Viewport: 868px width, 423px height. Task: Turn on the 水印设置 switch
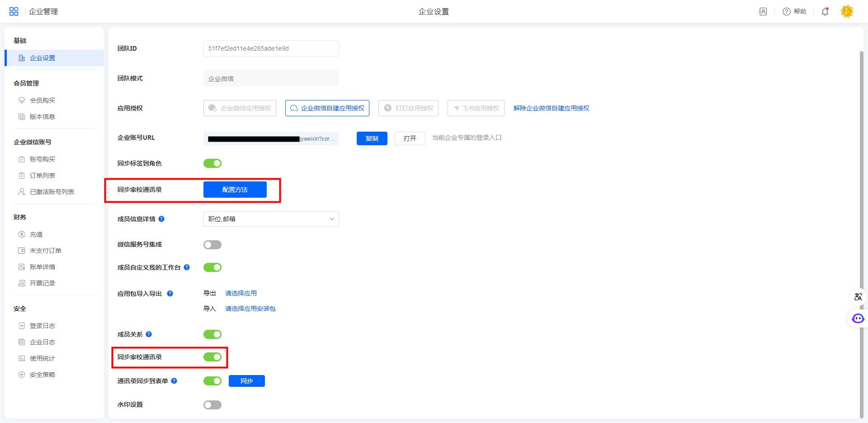[212, 405]
